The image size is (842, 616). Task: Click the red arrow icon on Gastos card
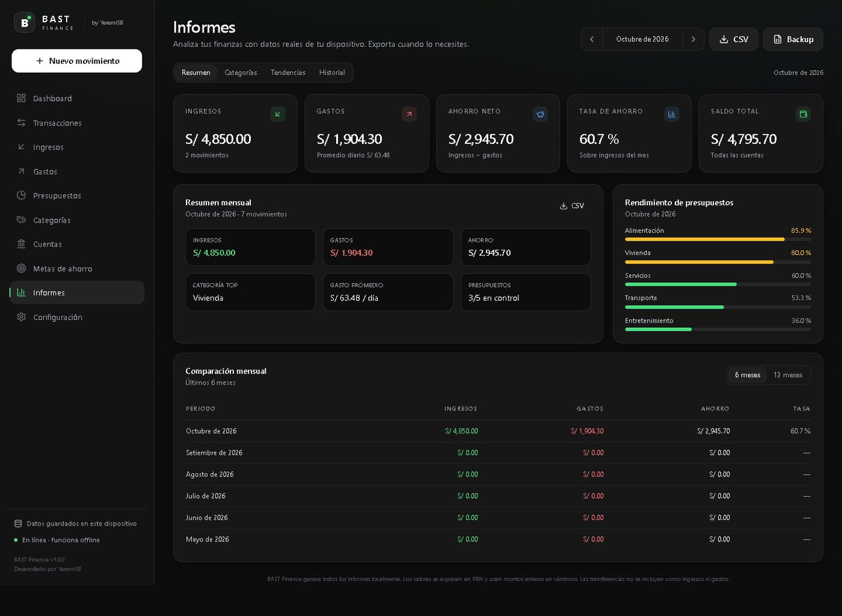[x=409, y=114]
